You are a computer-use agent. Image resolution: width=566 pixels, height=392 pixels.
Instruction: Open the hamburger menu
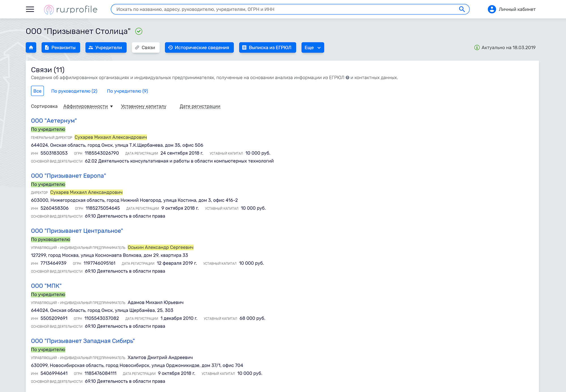coord(30,9)
